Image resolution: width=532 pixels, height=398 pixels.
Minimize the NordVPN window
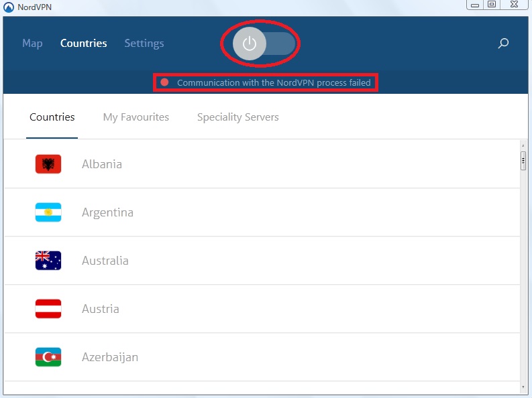point(475,5)
